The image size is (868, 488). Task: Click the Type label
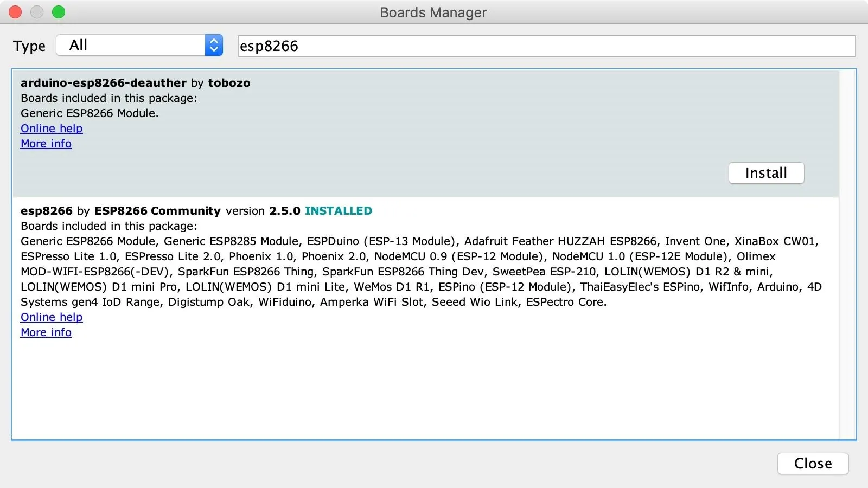click(29, 46)
